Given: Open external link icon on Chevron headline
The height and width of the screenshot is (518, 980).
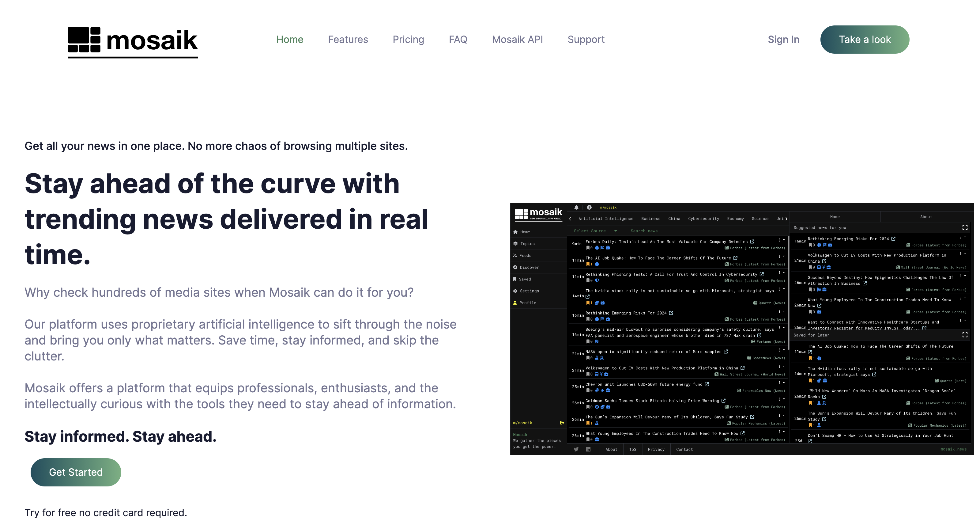Looking at the screenshot, I should (x=707, y=384).
